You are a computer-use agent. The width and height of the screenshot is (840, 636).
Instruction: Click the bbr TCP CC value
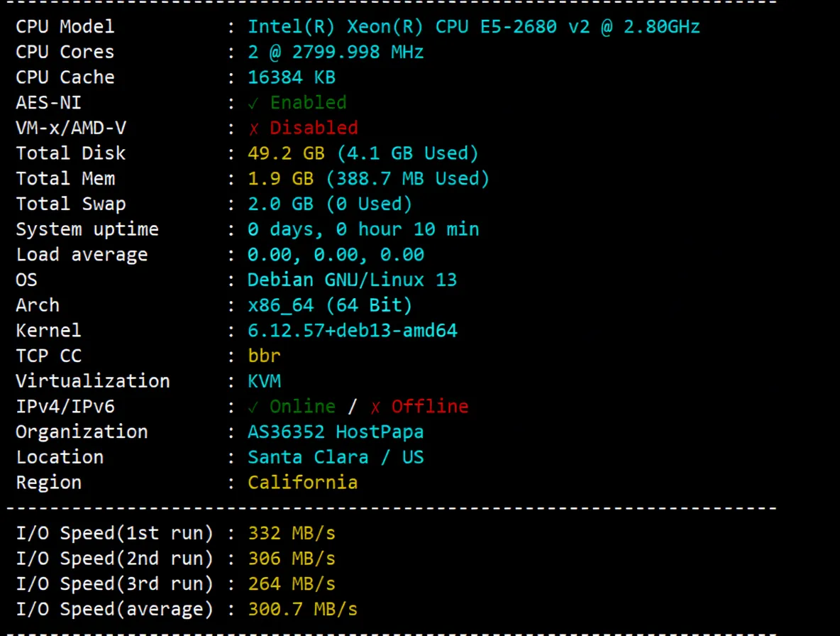click(x=264, y=356)
